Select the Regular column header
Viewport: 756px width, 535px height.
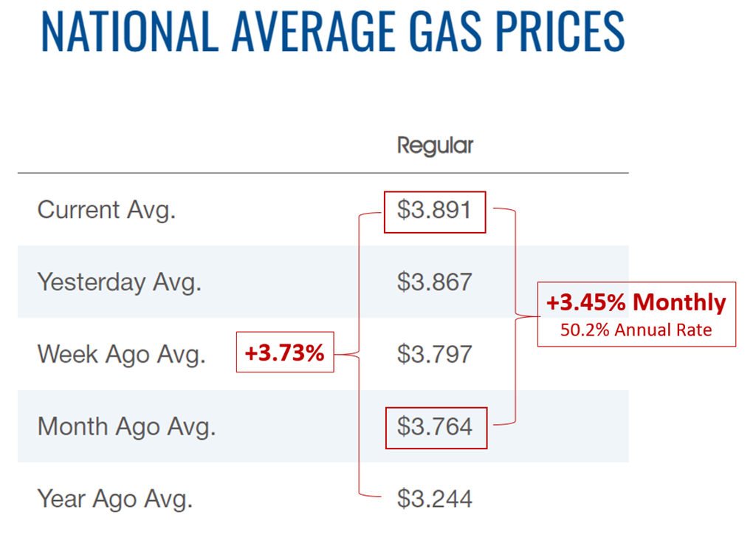435,145
